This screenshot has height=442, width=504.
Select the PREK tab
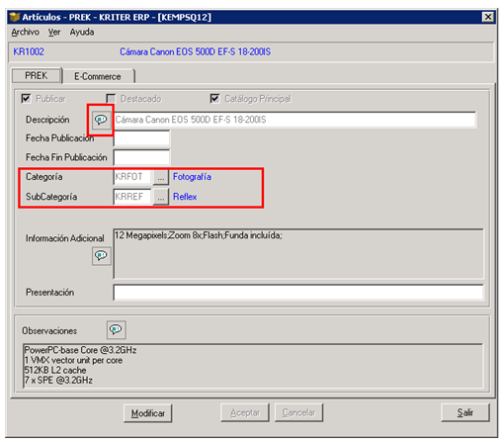tap(37, 76)
